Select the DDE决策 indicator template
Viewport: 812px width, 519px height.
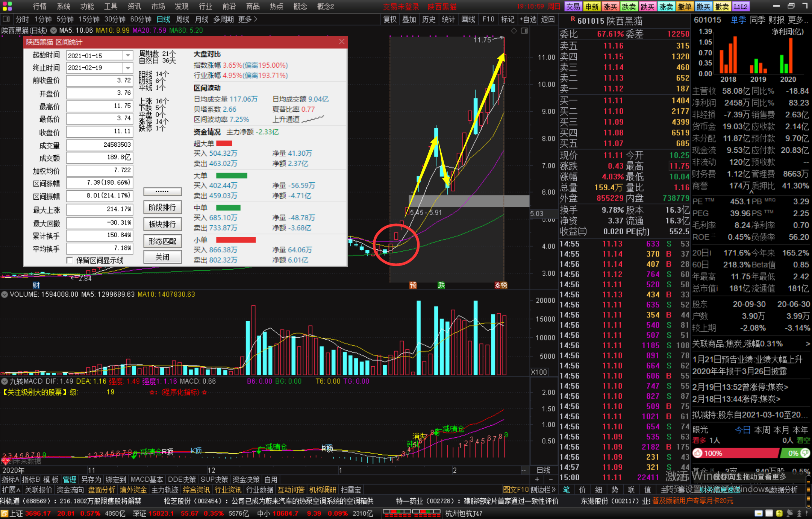point(182,480)
